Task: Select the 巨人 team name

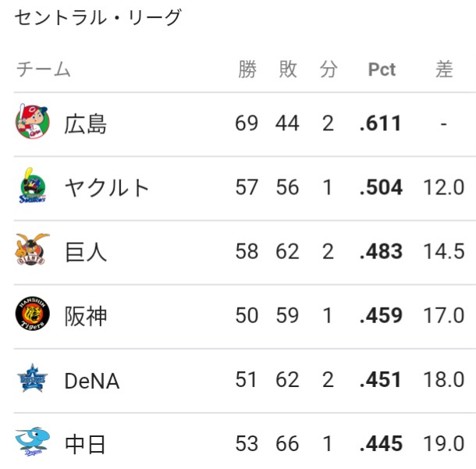Action: (86, 252)
